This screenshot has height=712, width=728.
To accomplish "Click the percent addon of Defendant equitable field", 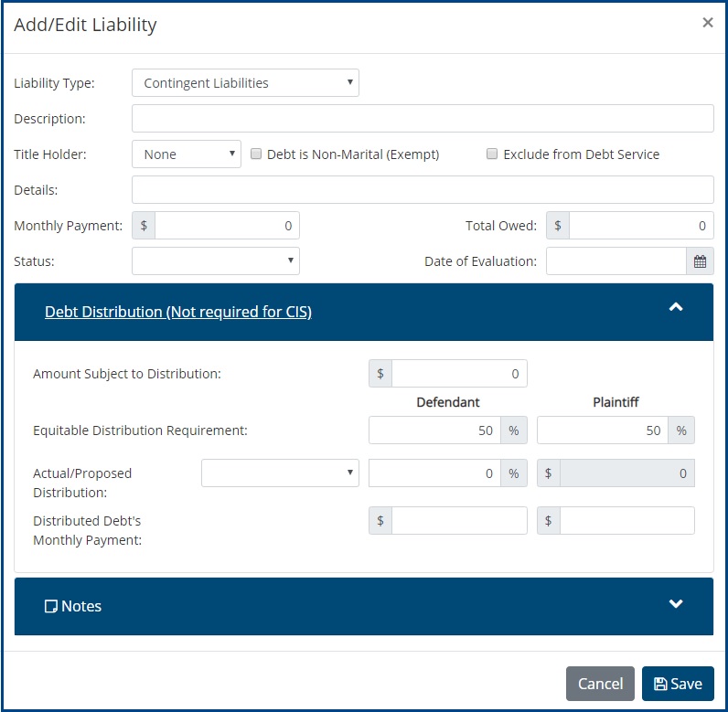I will (x=513, y=430).
